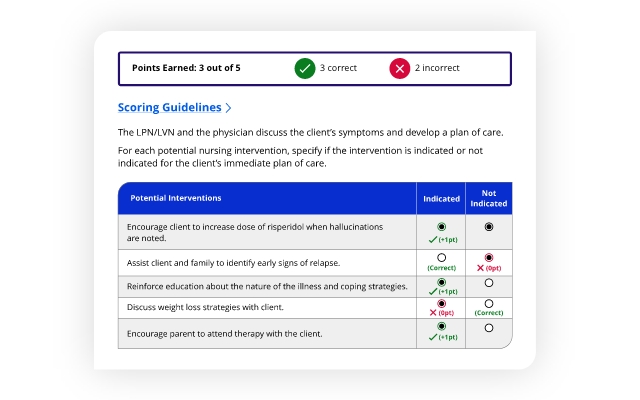
Task: Click green check in parent therapy row
Action: click(432, 338)
